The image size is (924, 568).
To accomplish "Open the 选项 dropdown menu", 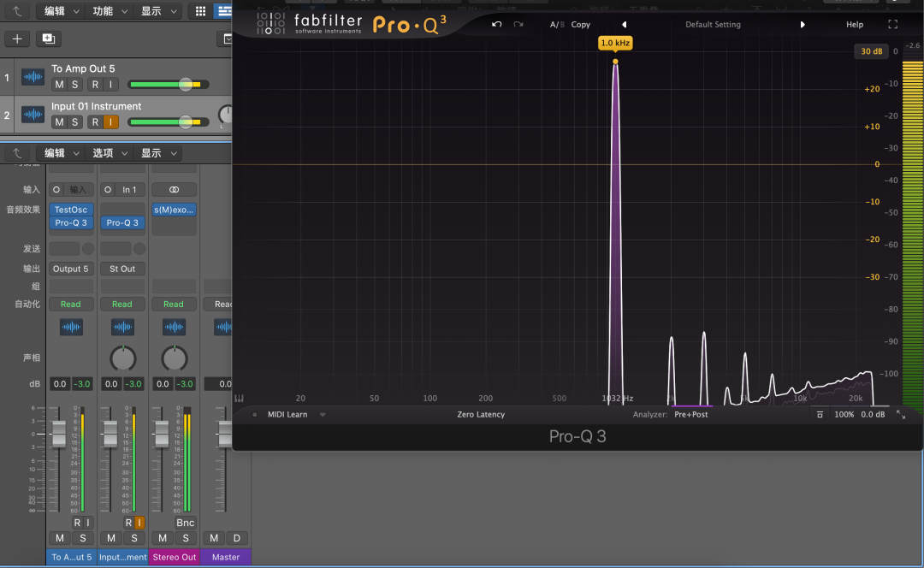I will (108, 153).
